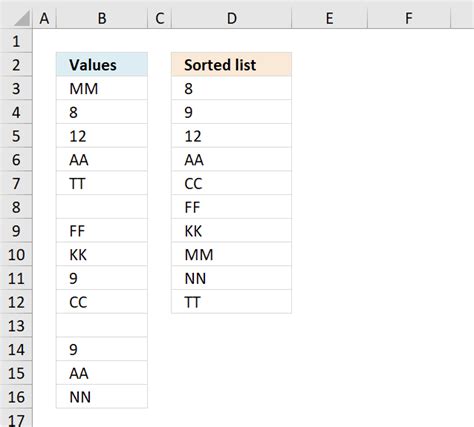Select empty cell B8 in Values column

tap(102, 207)
